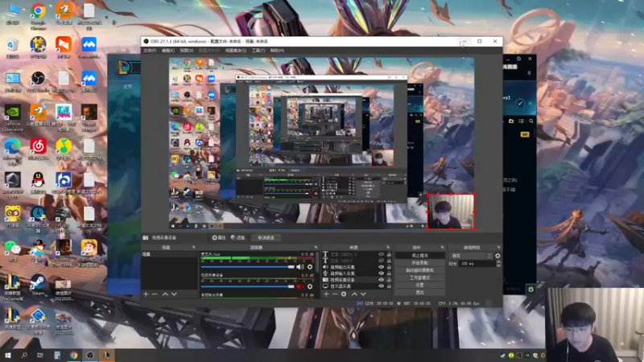Remove selected source with minus icon
Image resolution: width=644 pixels, height=362 pixels.
pyautogui.click(x=335, y=294)
